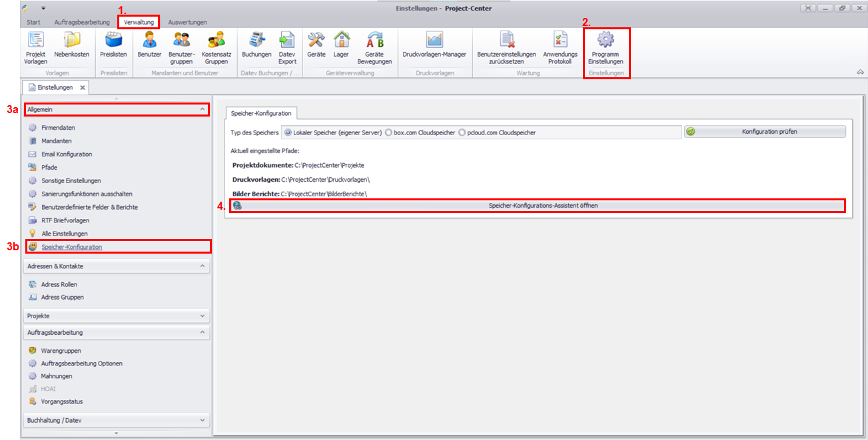Click the Nebenkosten folder icon
The width and height of the screenshot is (868, 440).
pyautogui.click(x=71, y=42)
